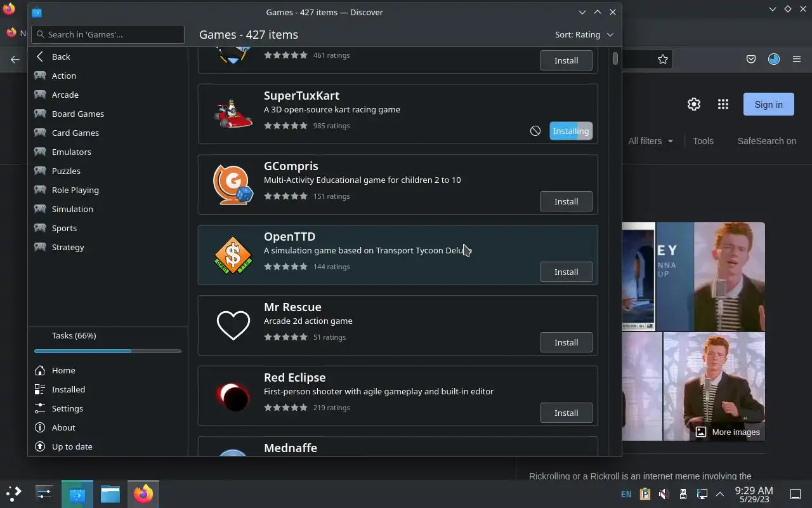This screenshot has width=812, height=508.
Task: Install Red Eclipse
Action: (x=566, y=413)
